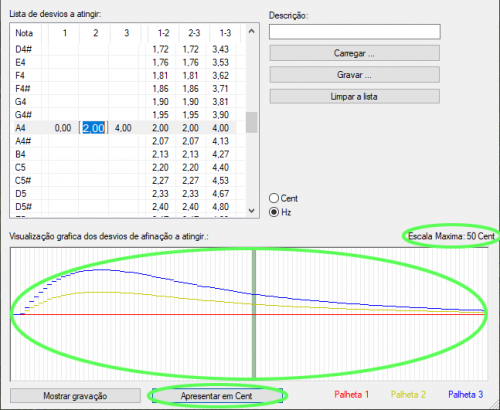Select the Cent radio option
The width and height of the screenshot is (500, 410).
pyautogui.click(x=283, y=198)
